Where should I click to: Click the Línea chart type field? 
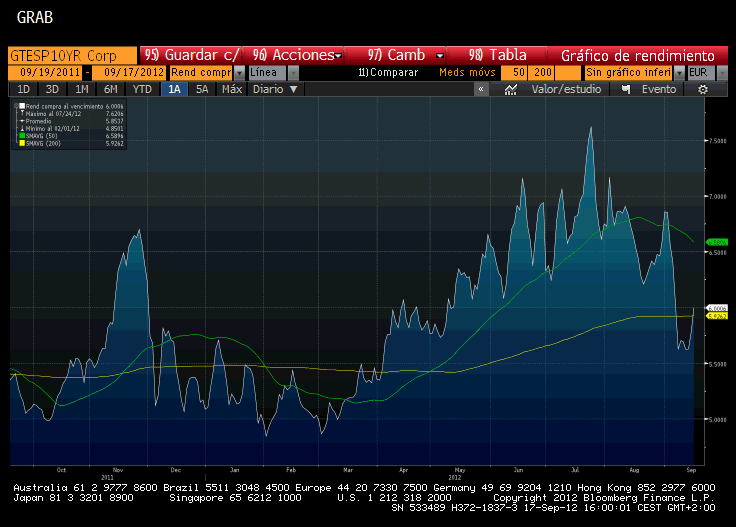point(268,73)
